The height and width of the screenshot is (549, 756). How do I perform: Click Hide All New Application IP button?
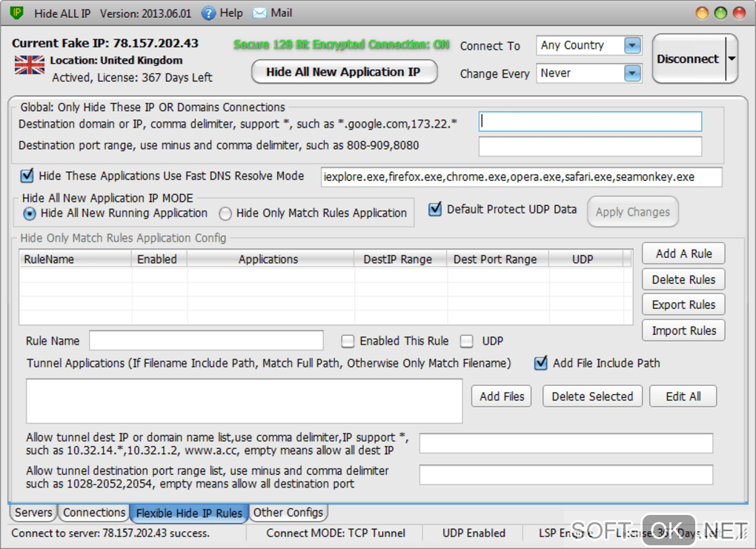click(x=344, y=72)
